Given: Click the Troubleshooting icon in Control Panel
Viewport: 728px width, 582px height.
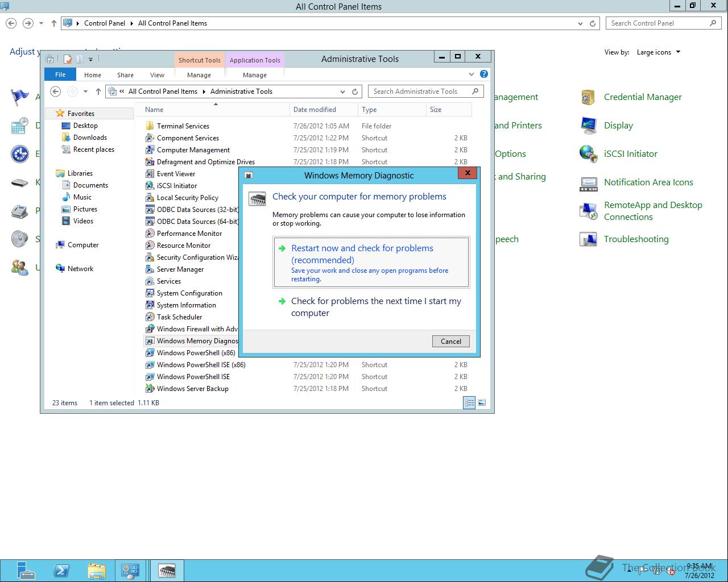Looking at the screenshot, I should point(588,239).
